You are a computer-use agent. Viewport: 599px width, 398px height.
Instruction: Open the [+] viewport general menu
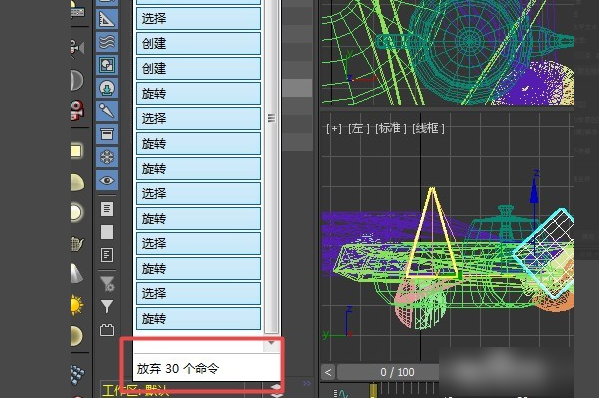pyautogui.click(x=334, y=129)
